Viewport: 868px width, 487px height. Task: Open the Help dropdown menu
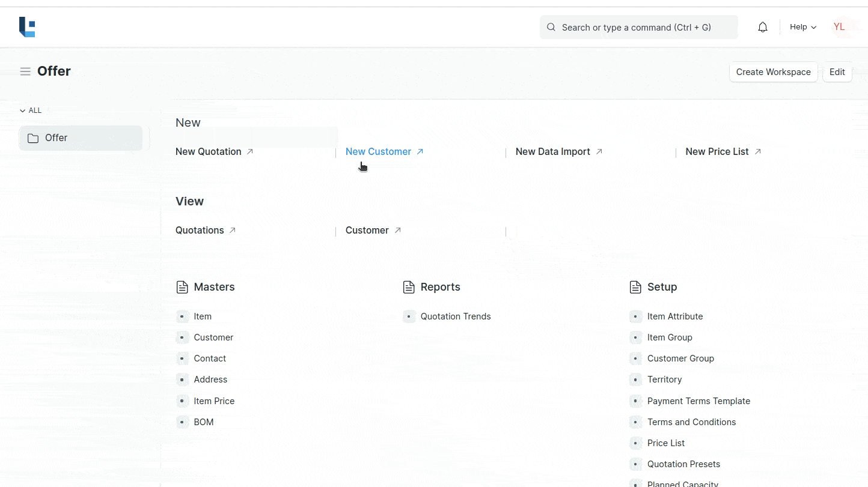click(x=802, y=27)
